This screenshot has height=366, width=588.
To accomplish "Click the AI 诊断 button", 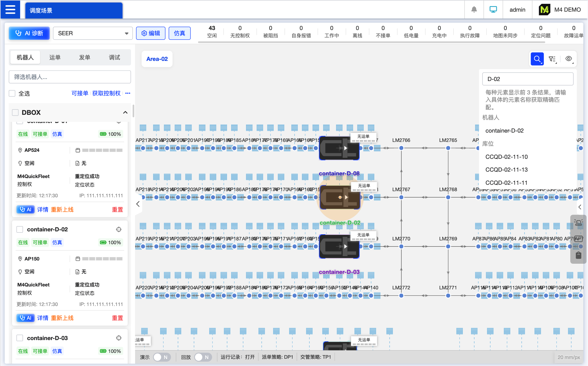I will 29,33.
